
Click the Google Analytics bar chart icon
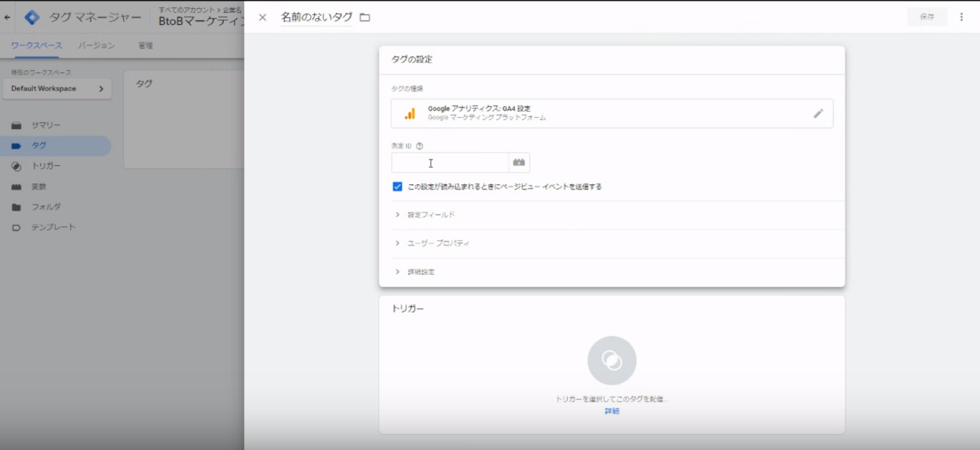[x=410, y=114]
